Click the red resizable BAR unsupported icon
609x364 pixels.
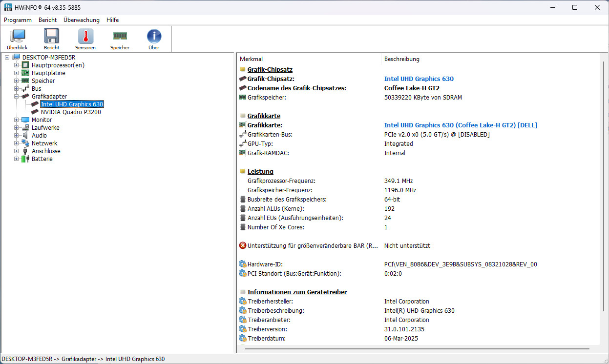click(243, 246)
